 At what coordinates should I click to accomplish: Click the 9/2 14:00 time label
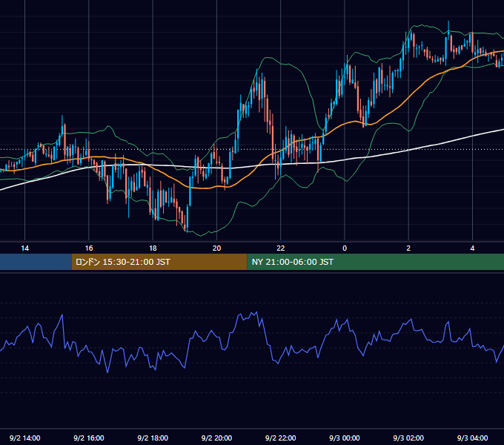click(24, 438)
